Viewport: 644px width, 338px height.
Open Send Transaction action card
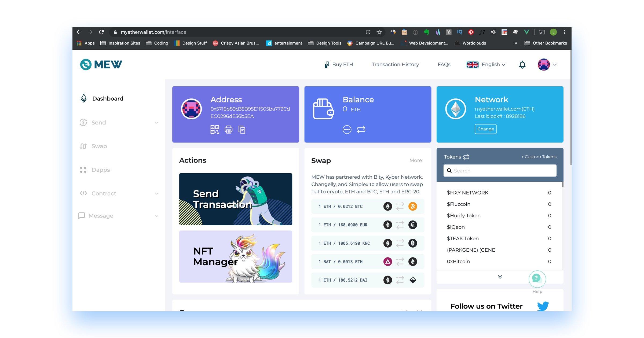click(x=236, y=199)
